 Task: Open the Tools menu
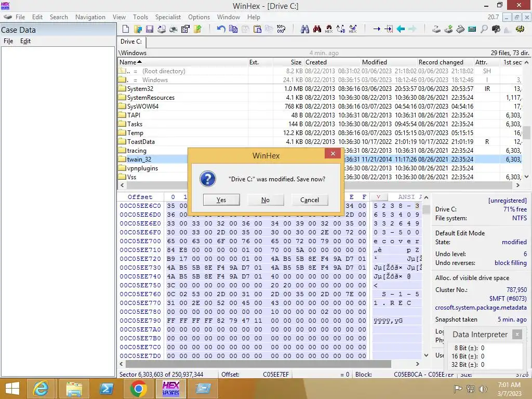[140, 17]
